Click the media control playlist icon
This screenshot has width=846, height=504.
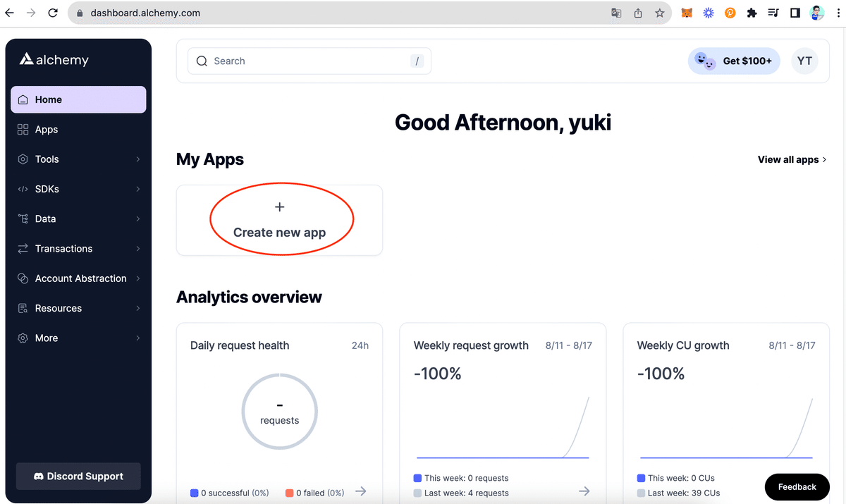point(773,13)
